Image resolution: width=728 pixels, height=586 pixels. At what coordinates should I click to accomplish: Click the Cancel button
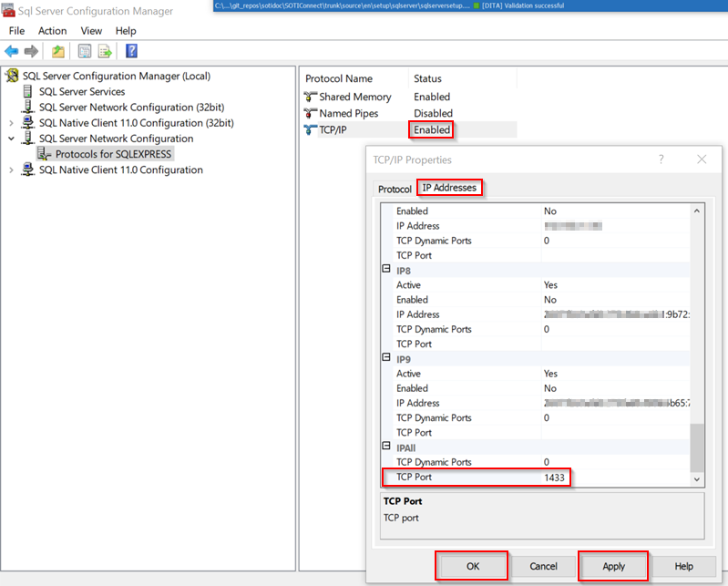click(x=543, y=566)
